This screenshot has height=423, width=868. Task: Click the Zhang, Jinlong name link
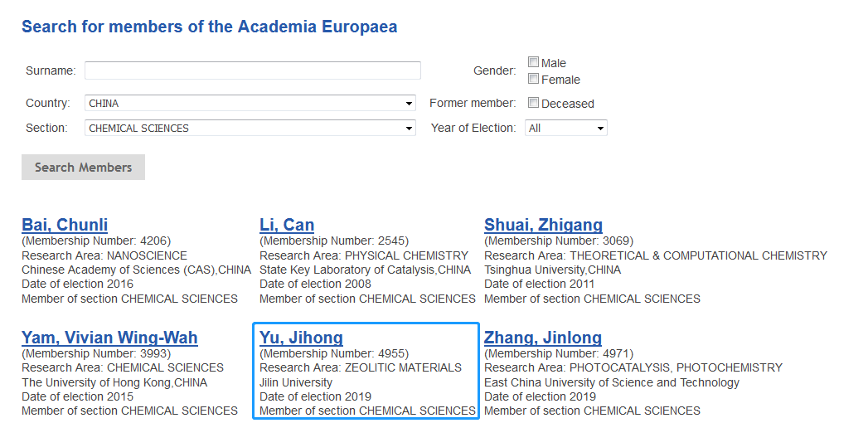pos(542,338)
